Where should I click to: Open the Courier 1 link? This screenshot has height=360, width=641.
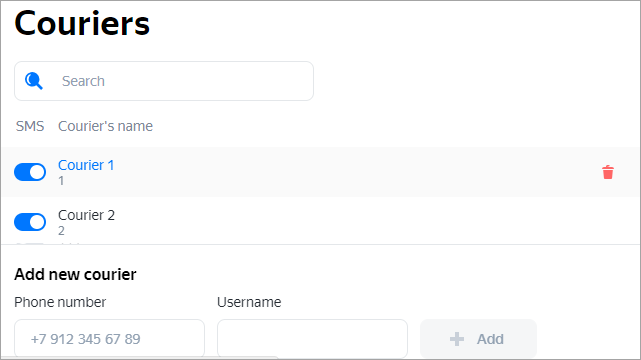tap(86, 165)
